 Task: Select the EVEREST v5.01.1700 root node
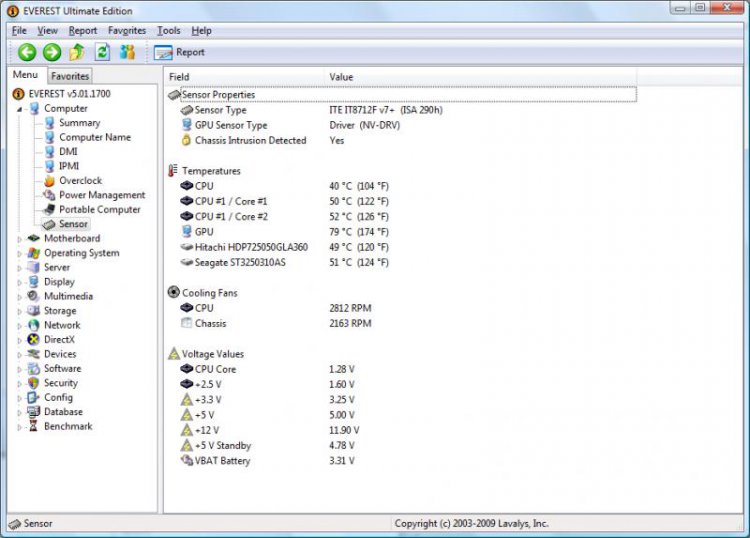[69, 94]
